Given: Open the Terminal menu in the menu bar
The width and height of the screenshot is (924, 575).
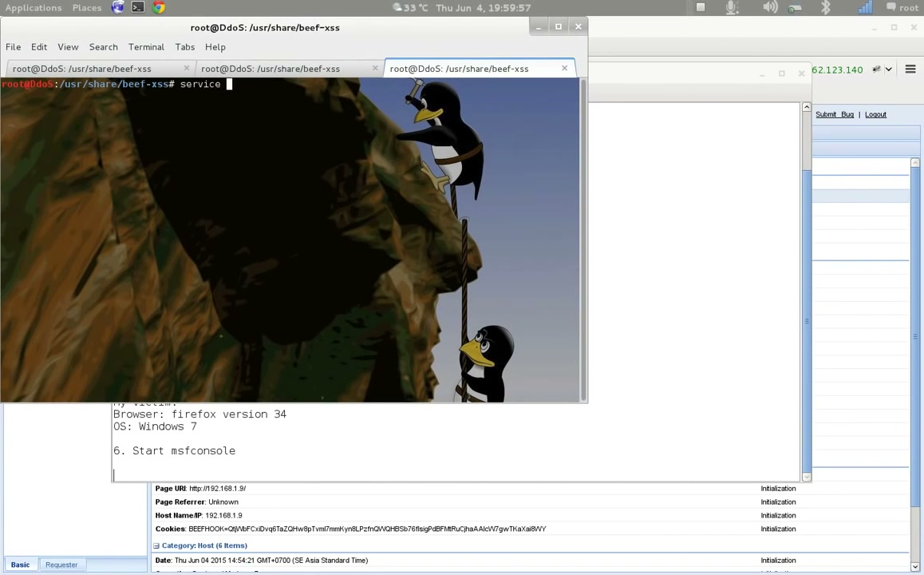Looking at the screenshot, I should click(x=146, y=46).
